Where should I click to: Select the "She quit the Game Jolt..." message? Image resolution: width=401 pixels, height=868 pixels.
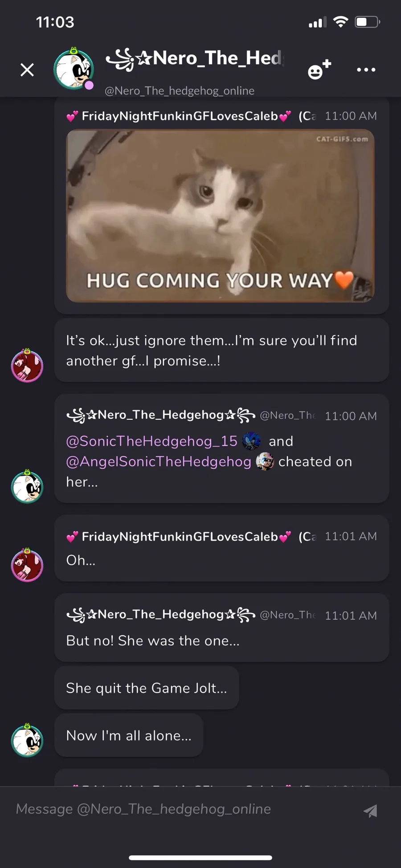(147, 688)
